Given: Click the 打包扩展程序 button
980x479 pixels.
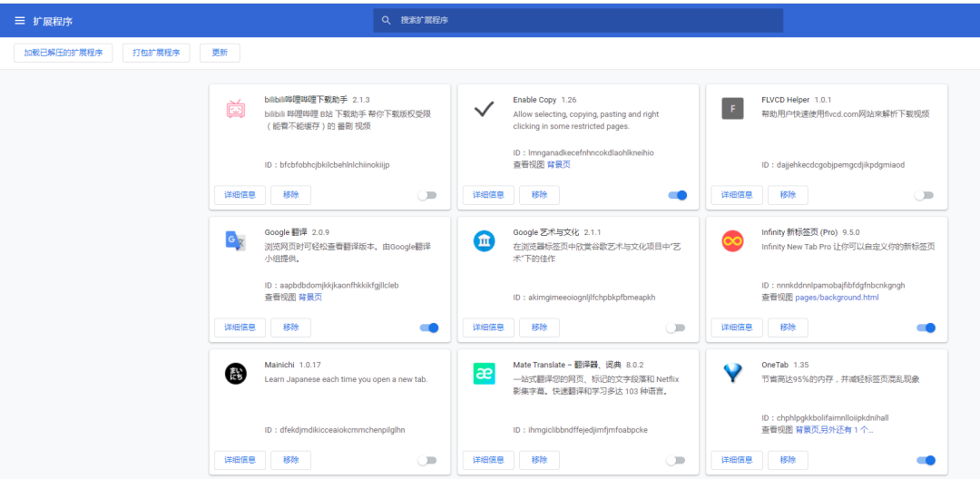Looking at the screenshot, I should point(156,54).
